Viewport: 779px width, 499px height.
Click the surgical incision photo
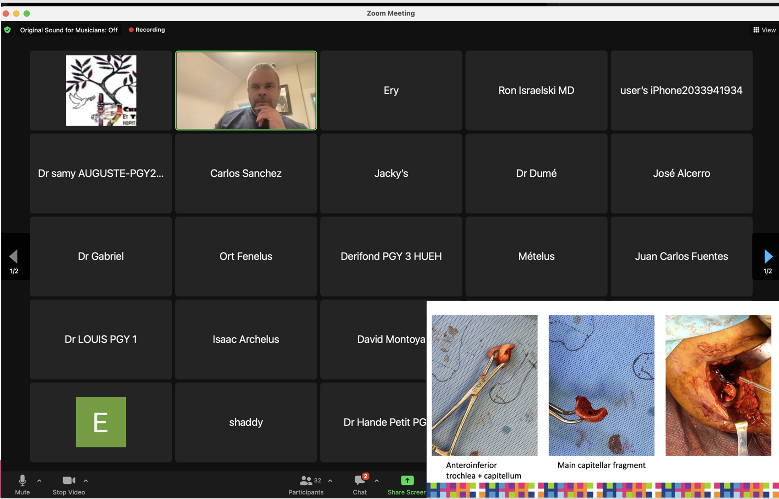pyautogui.click(x=718, y=385)
